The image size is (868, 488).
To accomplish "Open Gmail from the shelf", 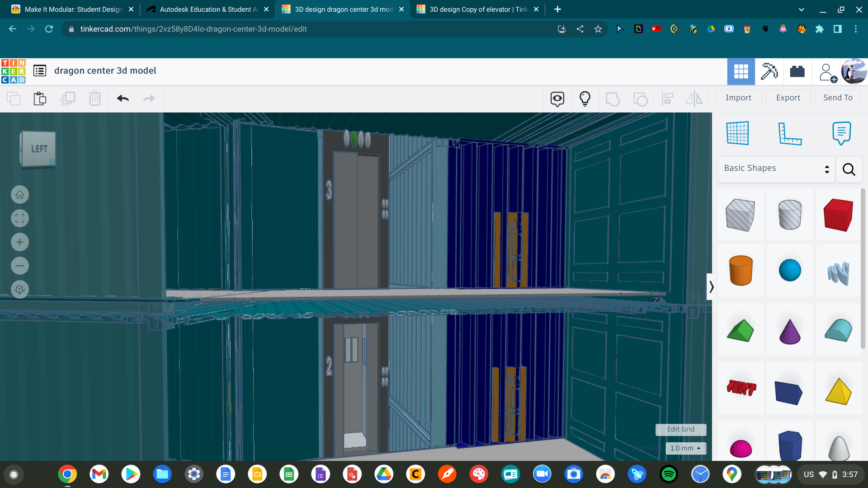I will [x=99, y=474].
